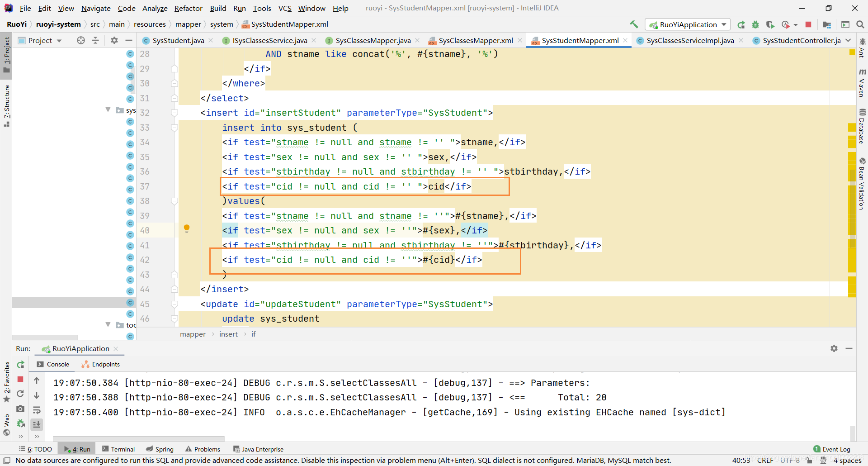
Task: Open the Project Structure icon
Action: pos(827,24)
